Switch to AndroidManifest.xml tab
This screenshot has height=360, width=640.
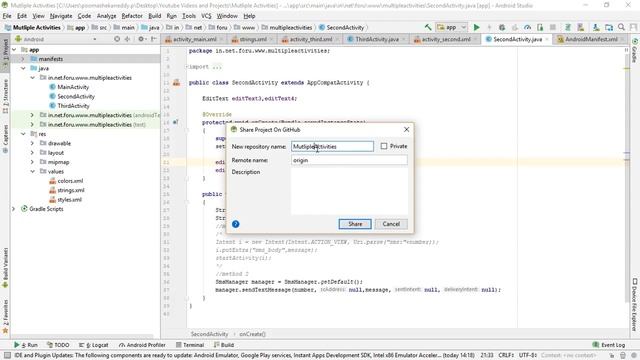(591, 39)
